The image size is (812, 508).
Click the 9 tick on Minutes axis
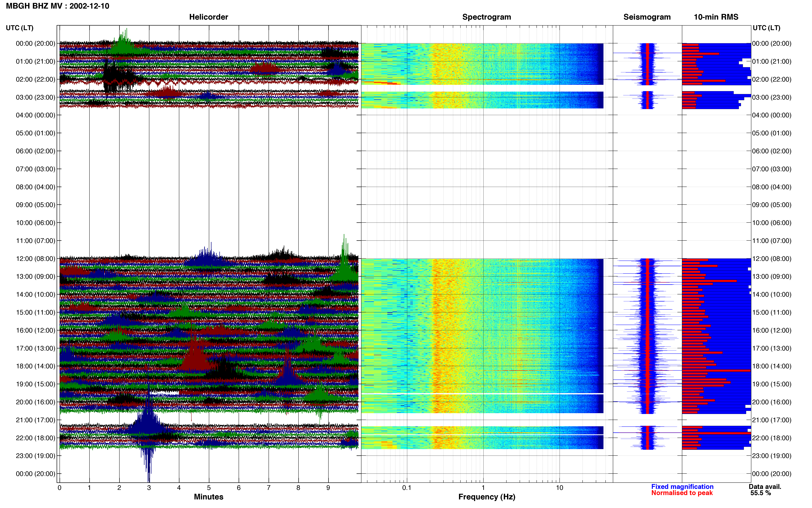point(328,488)
